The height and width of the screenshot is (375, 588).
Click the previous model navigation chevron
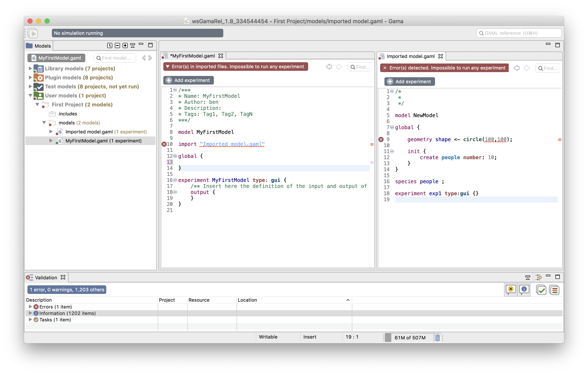[144, 58]
